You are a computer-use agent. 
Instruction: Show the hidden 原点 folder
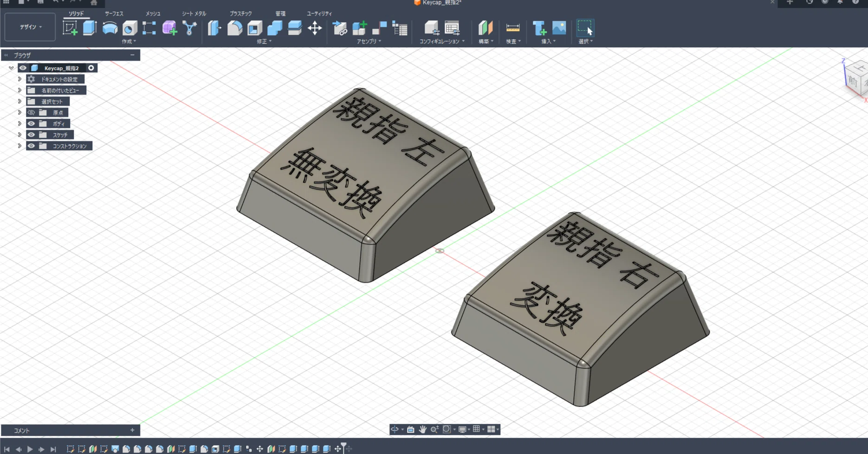[31, 112]
